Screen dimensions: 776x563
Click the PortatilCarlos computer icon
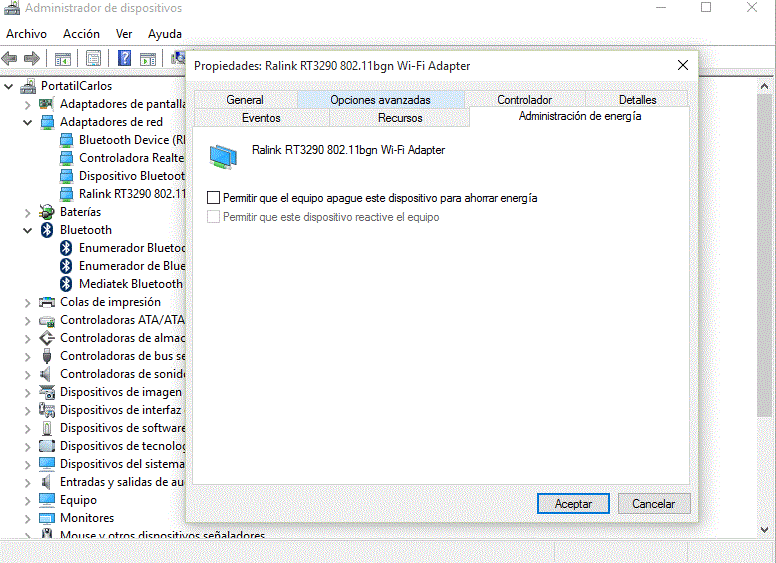(28, 86)
